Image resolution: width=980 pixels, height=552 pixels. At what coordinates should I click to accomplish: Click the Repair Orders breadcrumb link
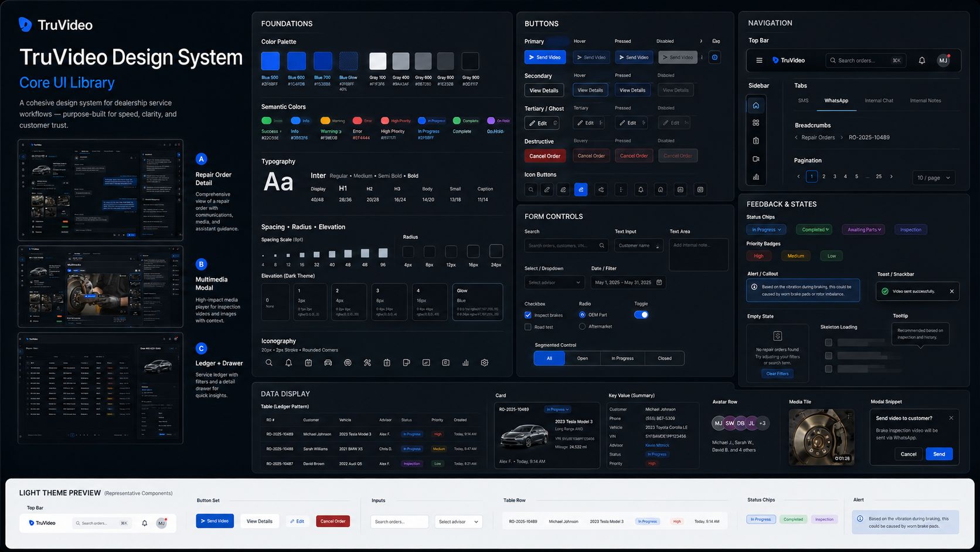(818, 137)
